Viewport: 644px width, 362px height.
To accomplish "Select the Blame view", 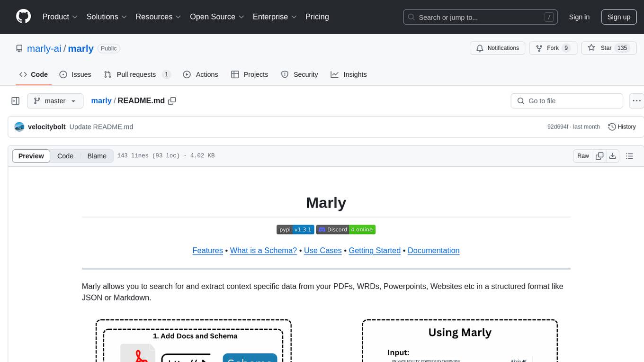I will point(97,156).
